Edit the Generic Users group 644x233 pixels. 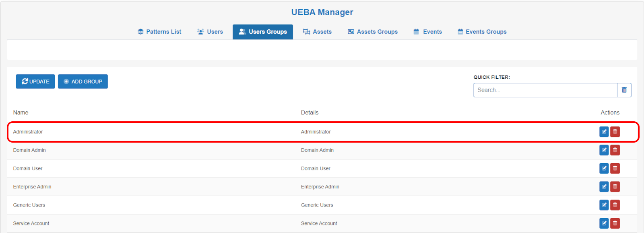604,205
